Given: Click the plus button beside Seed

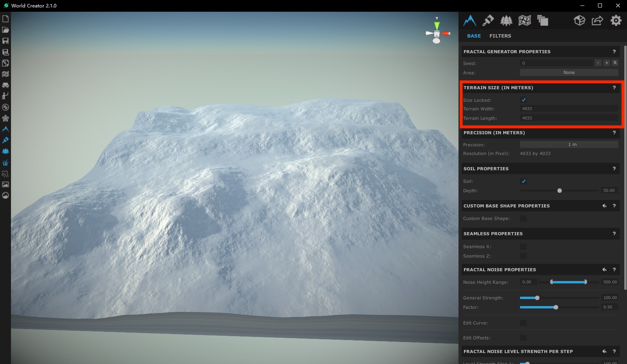Looking at the screenshot, I should [x=607, y=63].
